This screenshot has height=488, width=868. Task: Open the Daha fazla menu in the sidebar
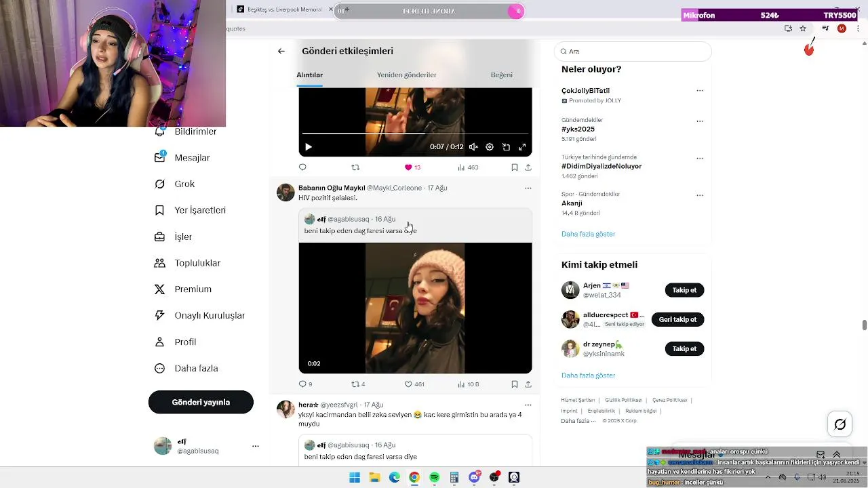click(186, 369)
